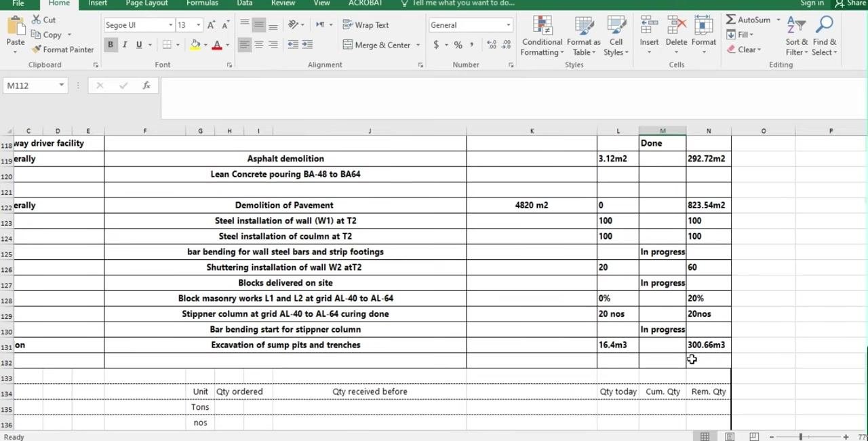Viewport: 868px width, 441px height.
Task: Apply Comma Style format
Action: click(x=473, y=45)
